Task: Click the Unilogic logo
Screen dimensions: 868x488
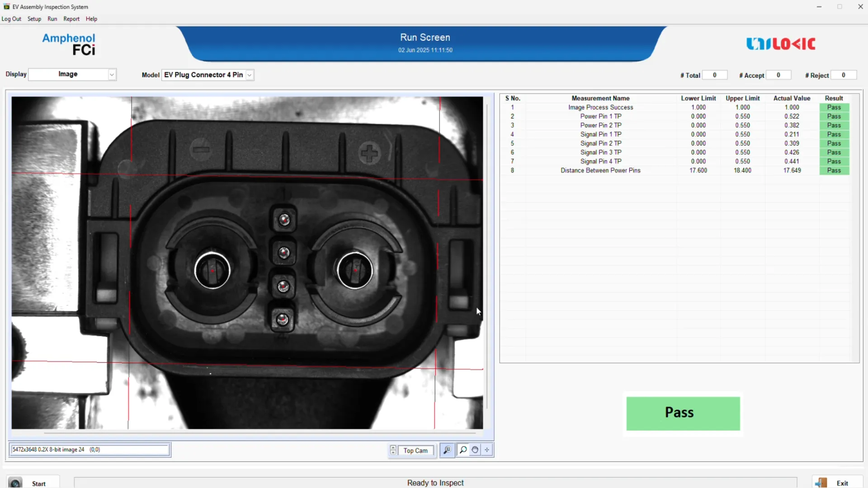Action: click(781, 44)
